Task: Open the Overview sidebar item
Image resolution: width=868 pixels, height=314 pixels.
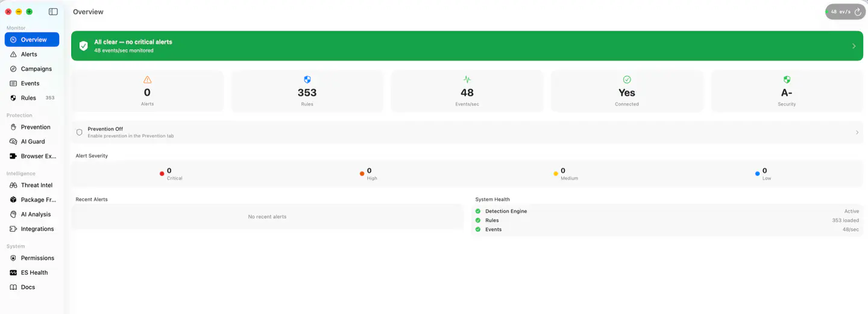Action: pyautogui.click(x=32, y=40)
